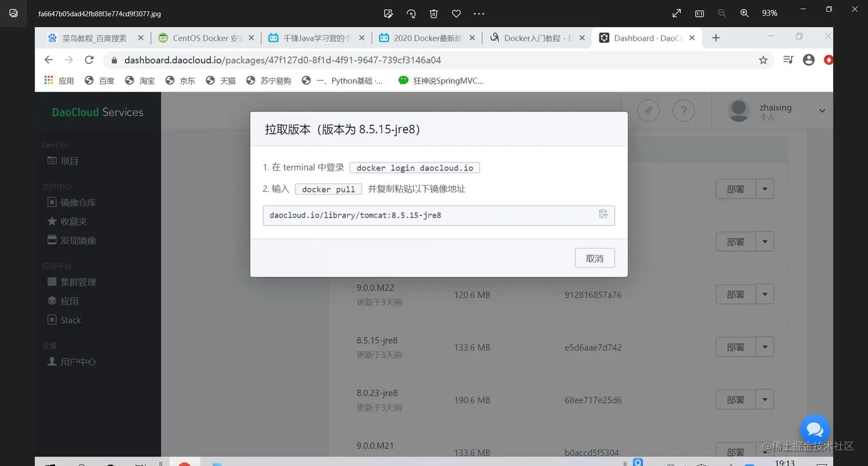
Task: Copy image address with clipboard icon
Action: tap(603, 214)
